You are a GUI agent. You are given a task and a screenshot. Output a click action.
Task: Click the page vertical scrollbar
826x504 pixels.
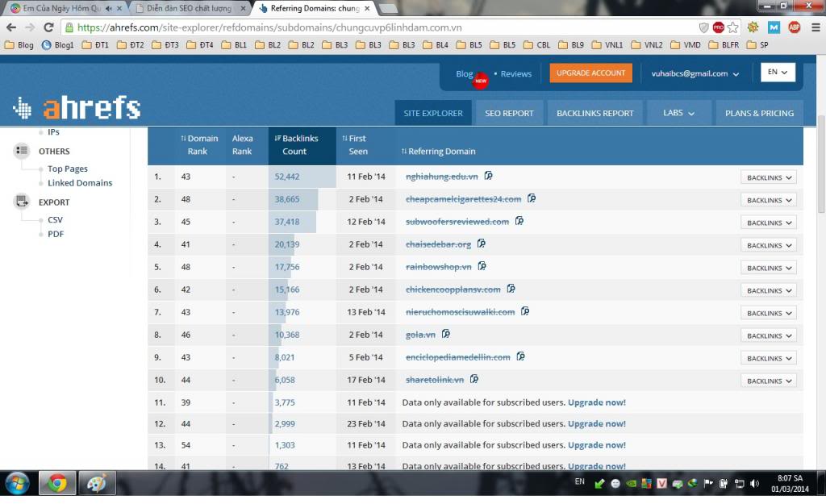[820, 164]
